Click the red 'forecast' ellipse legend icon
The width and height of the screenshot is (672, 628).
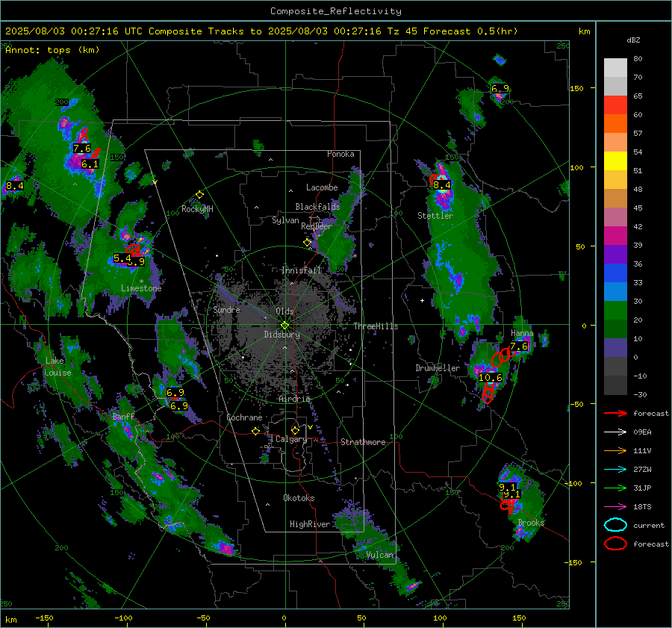click(615, 544)
